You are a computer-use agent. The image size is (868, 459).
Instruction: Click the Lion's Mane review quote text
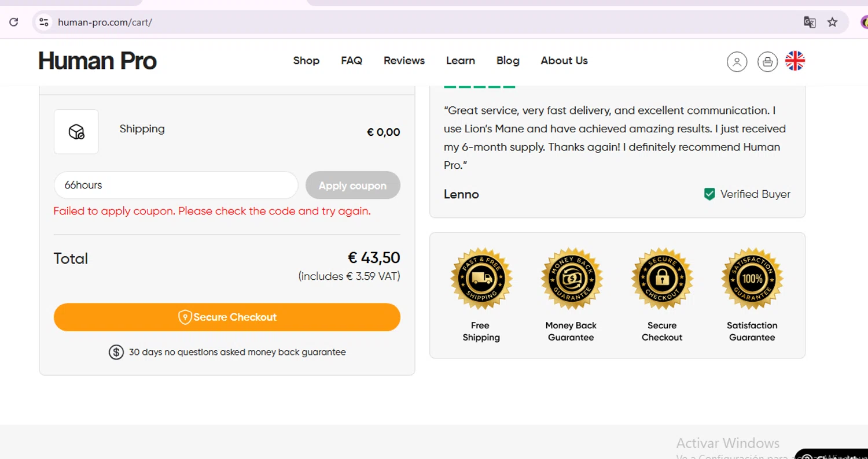(x=615, y=138)
